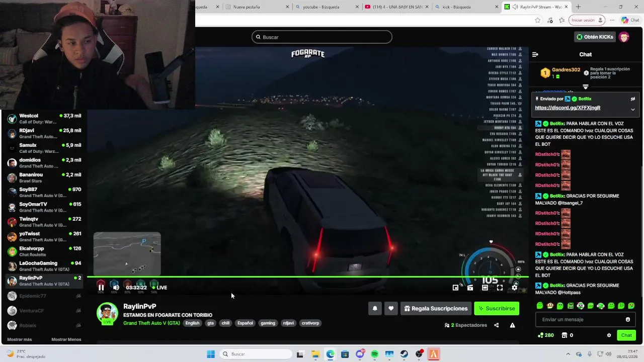Toggle theater mode on the player
Viewport: 644px width, 362px height.
click(x=485, y=288)
